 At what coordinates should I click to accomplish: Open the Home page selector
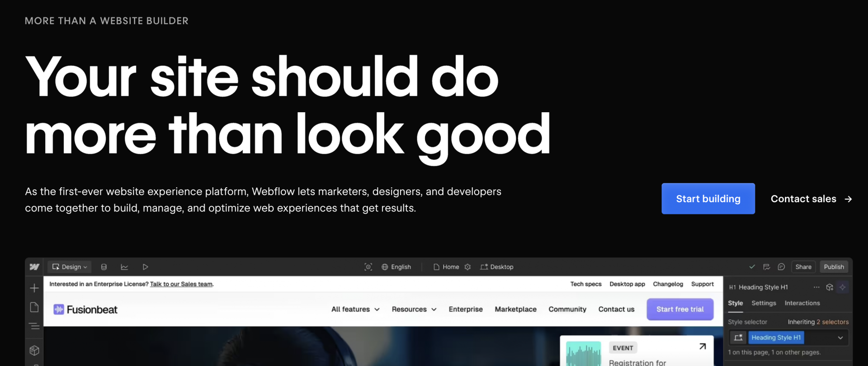coord(446,267)
